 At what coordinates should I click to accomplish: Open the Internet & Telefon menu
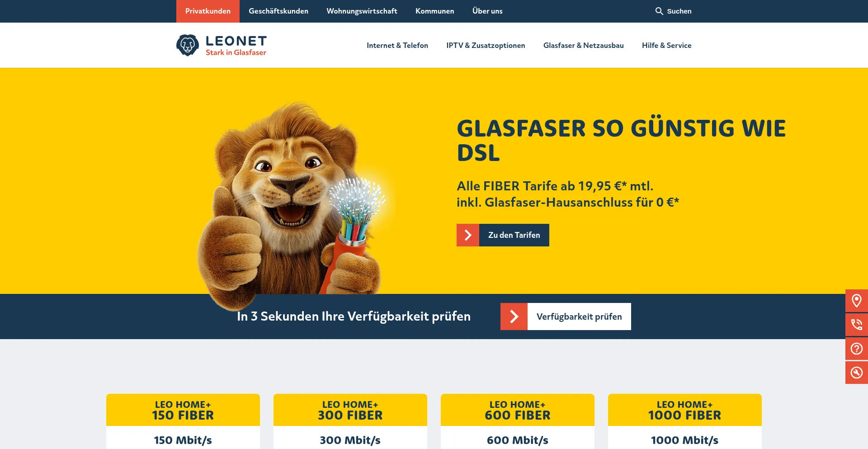coord(397,45)
